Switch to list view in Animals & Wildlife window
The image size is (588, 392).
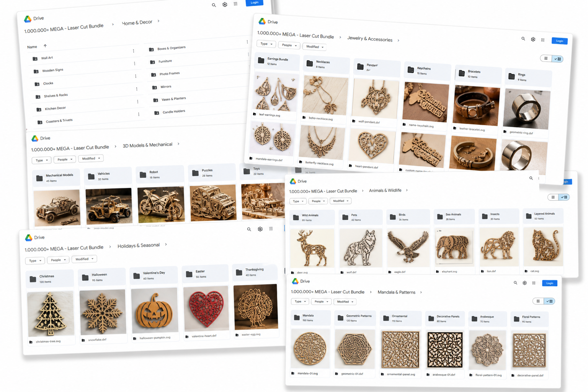[x=553, y=197]
